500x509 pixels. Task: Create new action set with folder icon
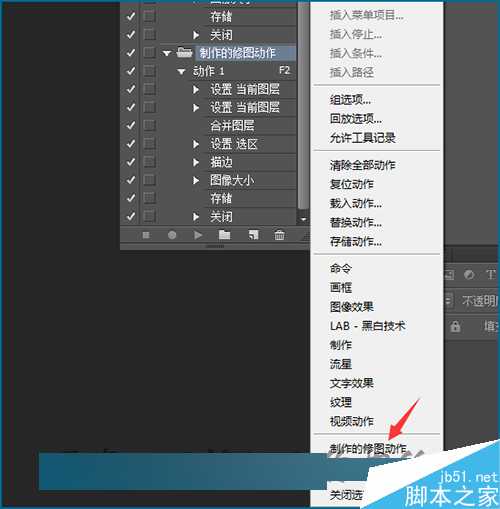point(224,235)
